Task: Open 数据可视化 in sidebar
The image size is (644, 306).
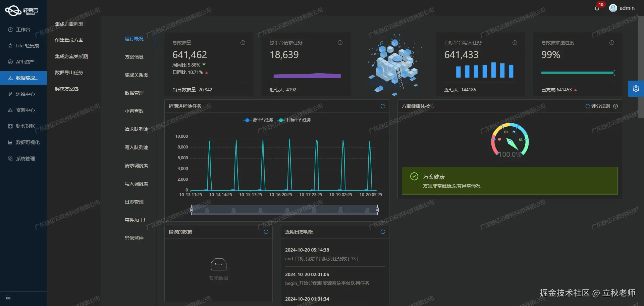Action: pyautogui.click(x=23, y=142)
